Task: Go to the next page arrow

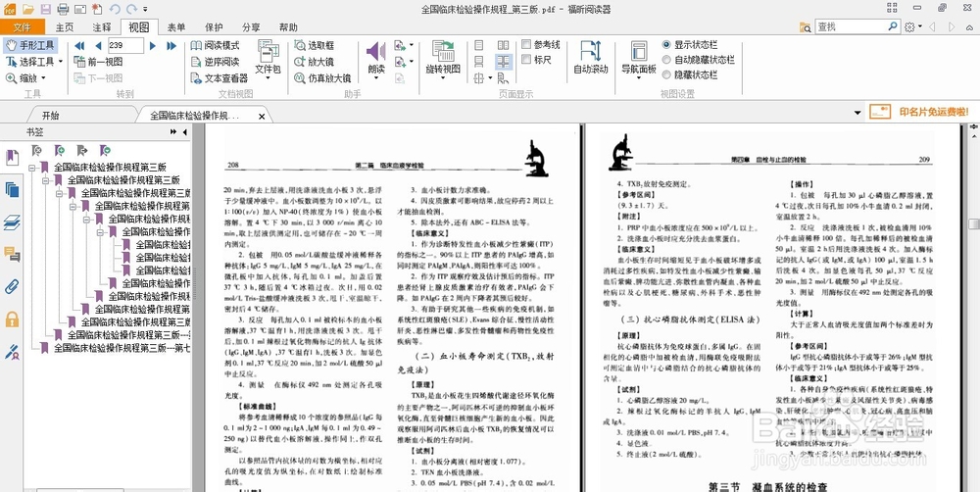Action: (x=153, y=46)
